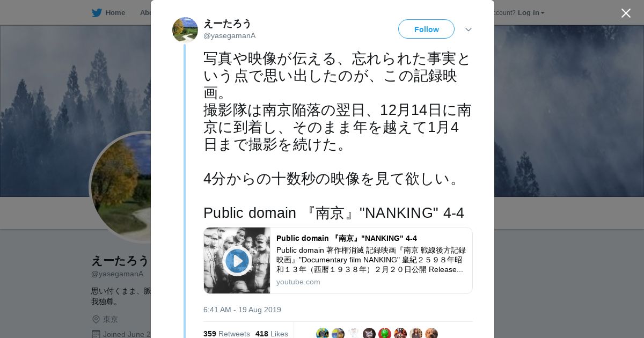Open the youtube.com link on the card

298,282
